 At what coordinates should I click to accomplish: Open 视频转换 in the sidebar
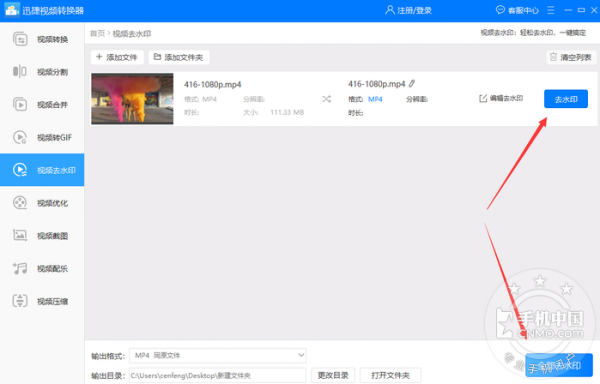[42, 39]
